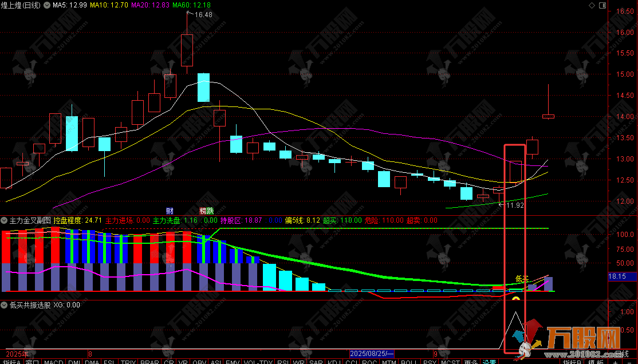Click the MA60: 12.18 readout
The height and width of the screenshot is (364, 638).
[192, 5]
